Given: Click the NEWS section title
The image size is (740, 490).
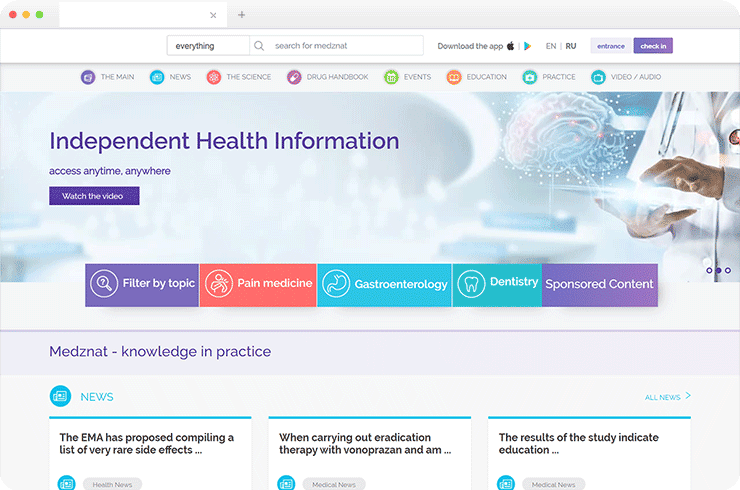Looking at the screenshot, I should click(x=97, y=397).
